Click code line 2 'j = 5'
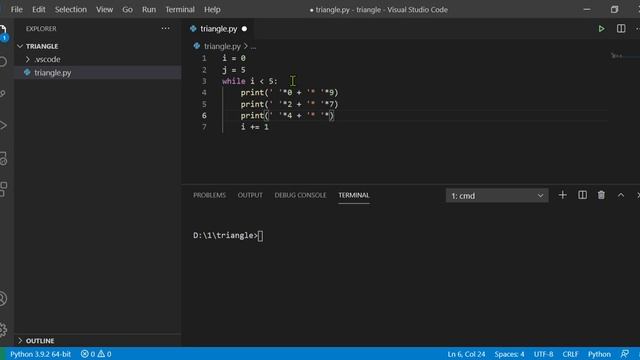Image resolution: width=640 pixels, height=360 pixels. (234, 70)
